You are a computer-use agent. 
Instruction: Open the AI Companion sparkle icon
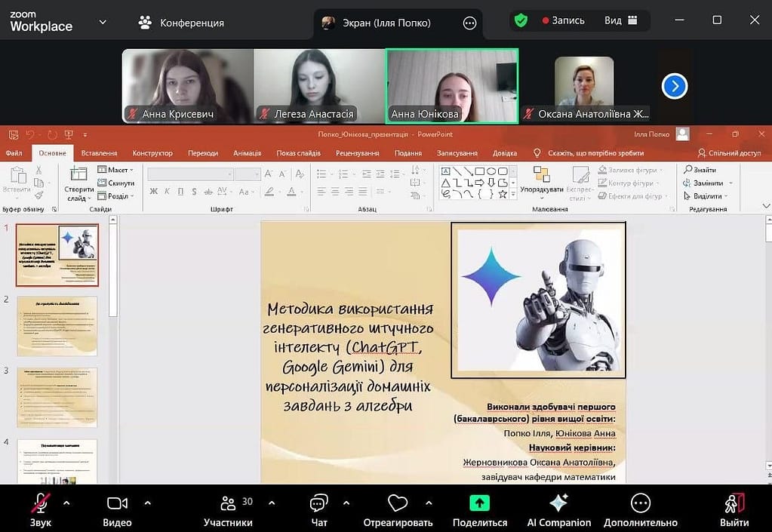coord(558,503)
